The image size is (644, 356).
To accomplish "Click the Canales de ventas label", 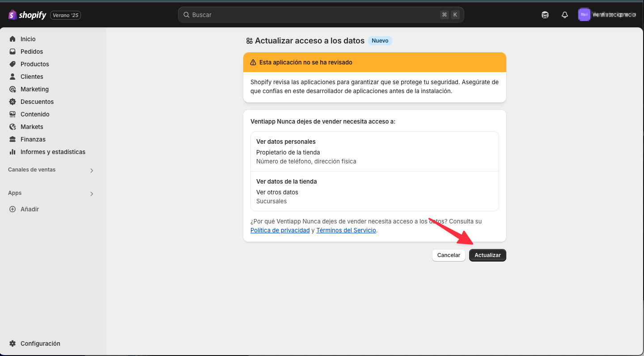I will (x=32, y=170).
